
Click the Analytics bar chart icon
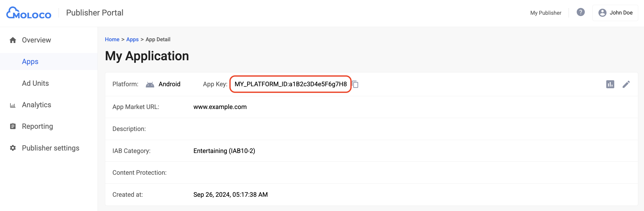[13, 105]
